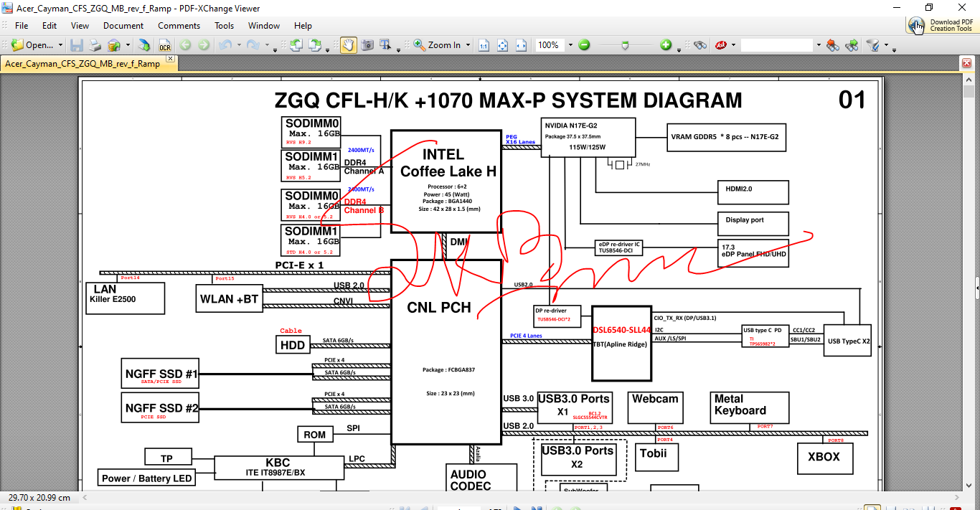Click the Open folder icon
This screenshot has width=980, height=510.
17,45
